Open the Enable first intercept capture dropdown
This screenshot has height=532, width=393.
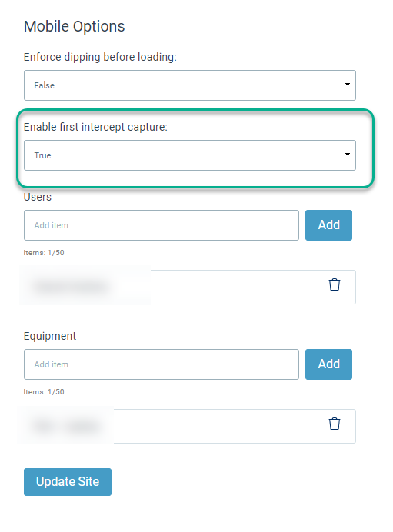coord(190,155)
